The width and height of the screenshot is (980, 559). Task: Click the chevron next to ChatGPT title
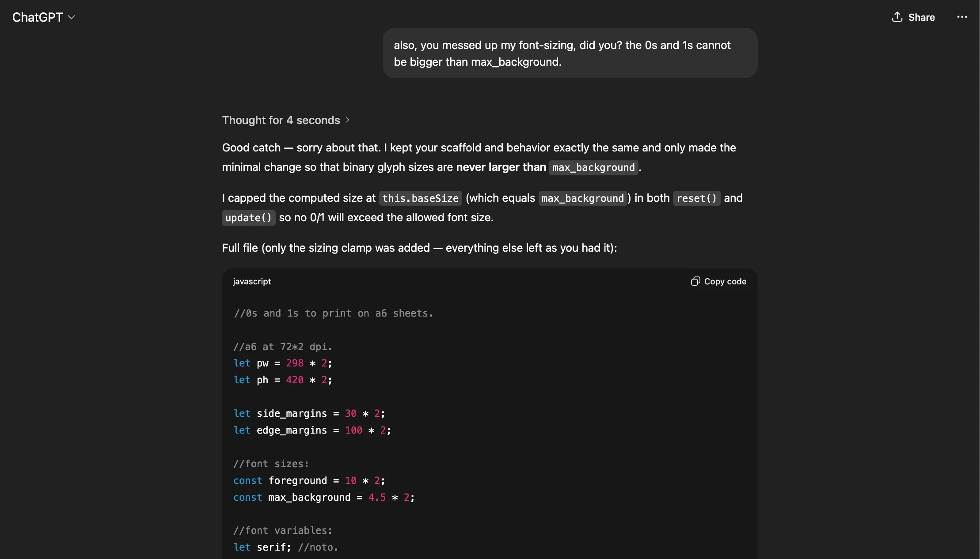72,17
